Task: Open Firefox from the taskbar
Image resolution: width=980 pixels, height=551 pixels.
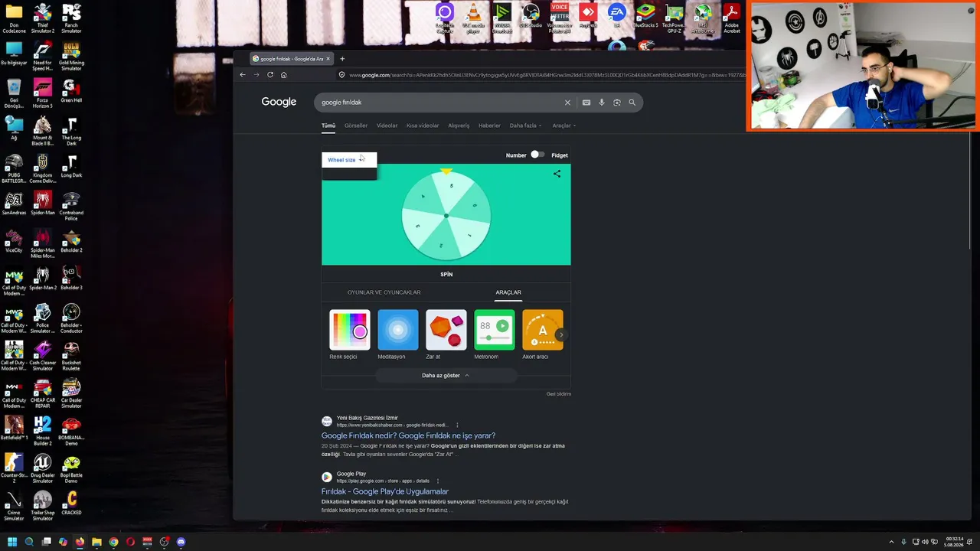Action: [x=80, y=542]
